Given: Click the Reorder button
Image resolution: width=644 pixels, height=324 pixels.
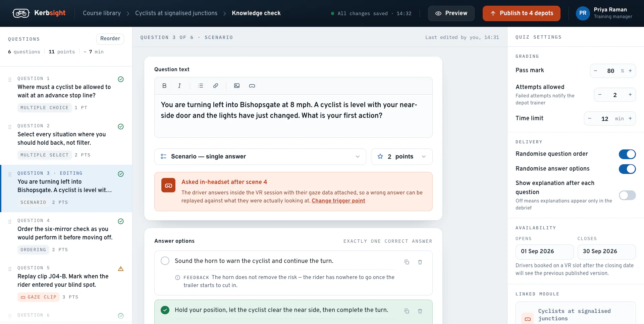Looking at the screenshot, I should [110, 39].
